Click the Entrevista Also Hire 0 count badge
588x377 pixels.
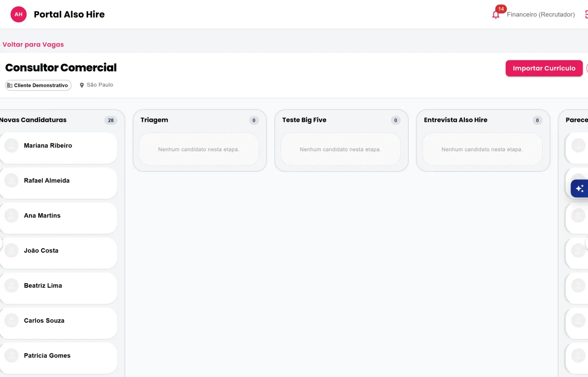click(537, 120)
